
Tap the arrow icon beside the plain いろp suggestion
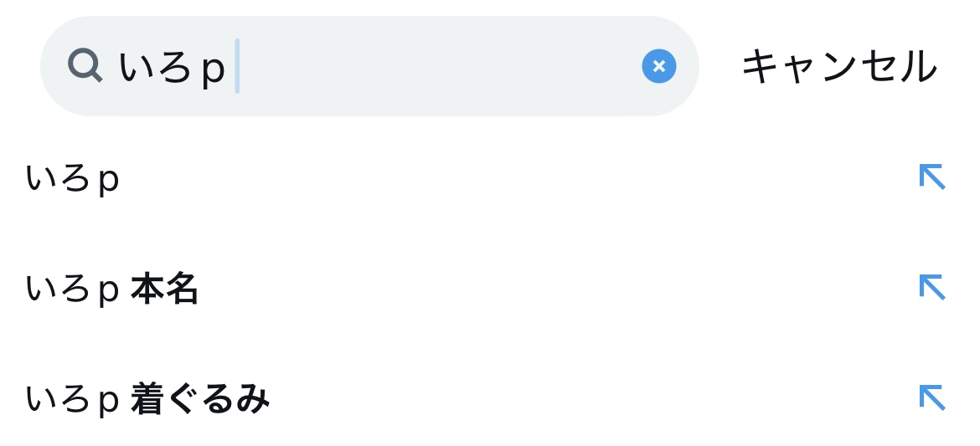pos(931,177)
